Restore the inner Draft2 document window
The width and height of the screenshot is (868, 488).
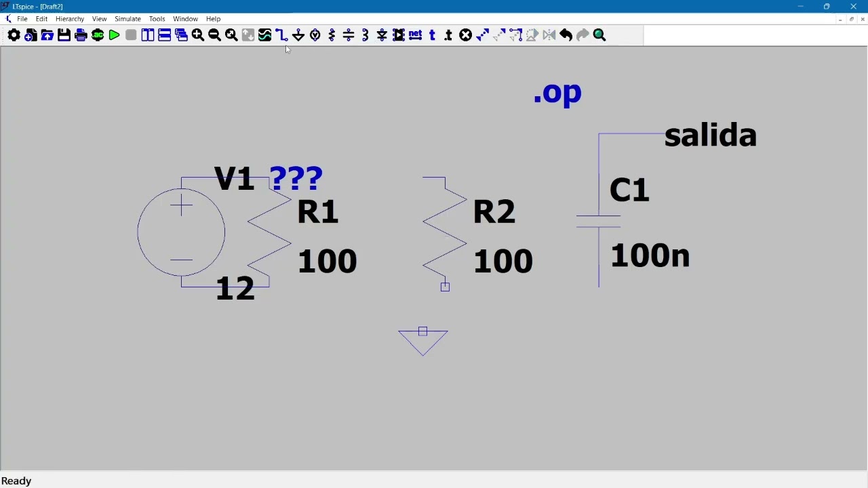[x=852, y=19]
